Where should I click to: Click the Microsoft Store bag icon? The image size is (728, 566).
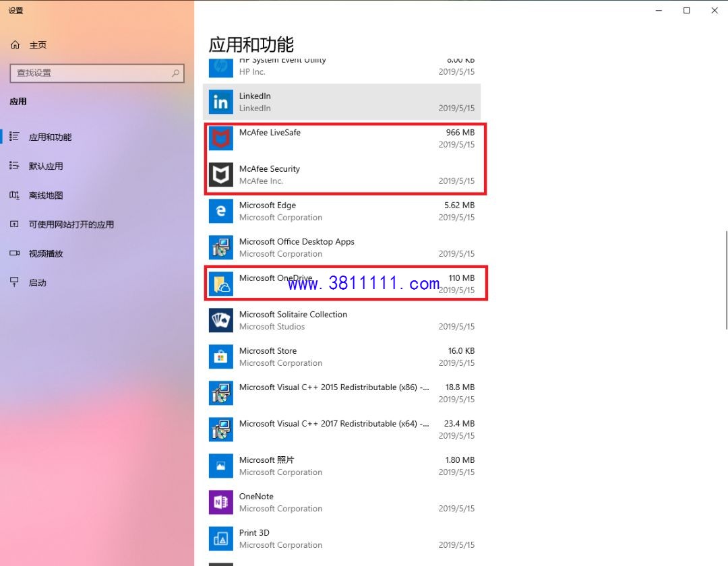(220, 356)
